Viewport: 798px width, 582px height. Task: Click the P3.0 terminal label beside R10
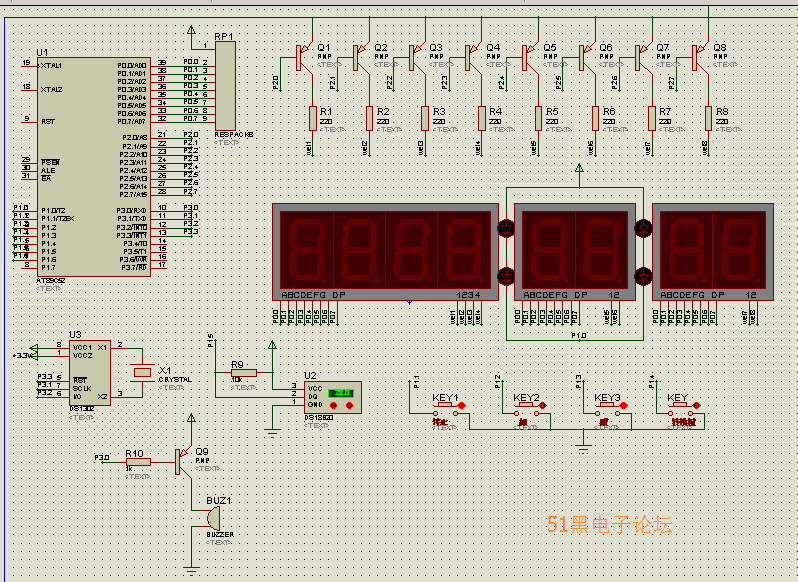101,457
